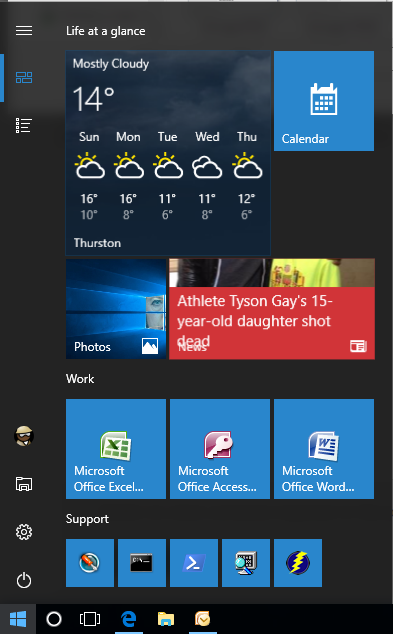Viewport: 393px width, 634px height.
Task: Expand the hamburger menu at top
Action: tap(24, 30)
